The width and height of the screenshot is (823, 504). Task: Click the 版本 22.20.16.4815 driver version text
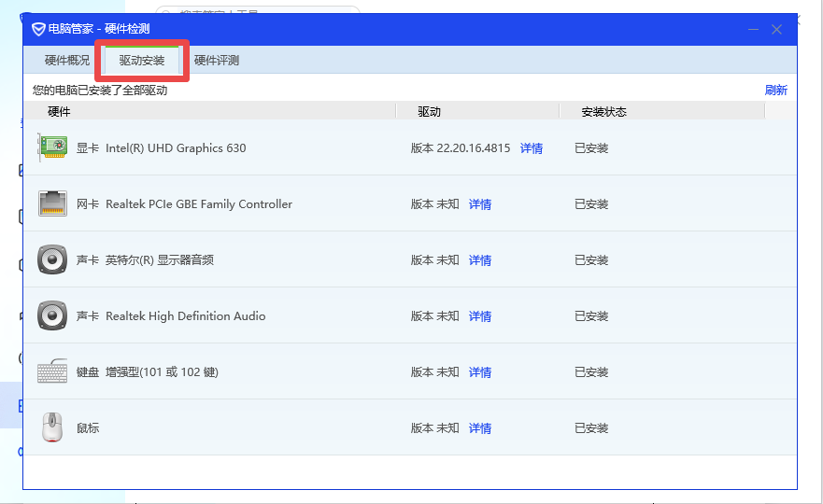[x=461, y=148]
